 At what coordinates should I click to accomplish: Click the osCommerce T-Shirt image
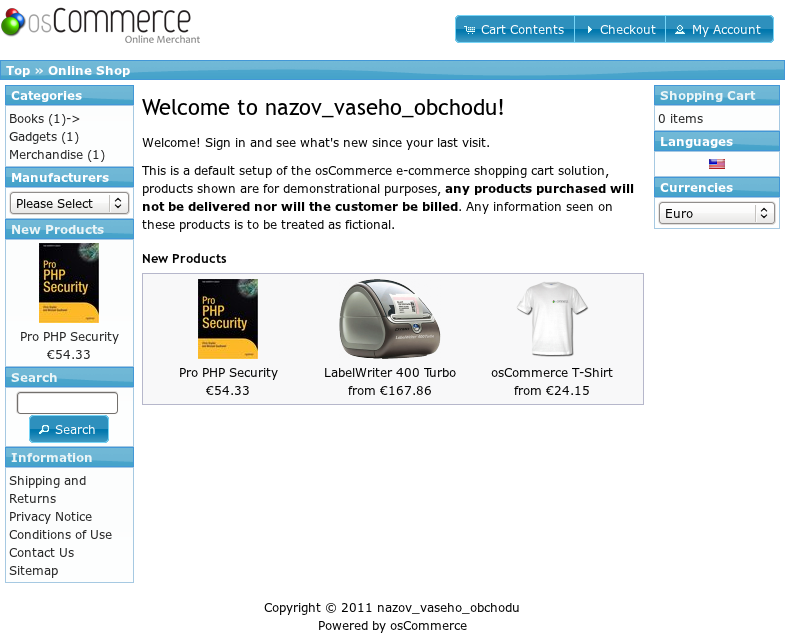tap(552, 319)
